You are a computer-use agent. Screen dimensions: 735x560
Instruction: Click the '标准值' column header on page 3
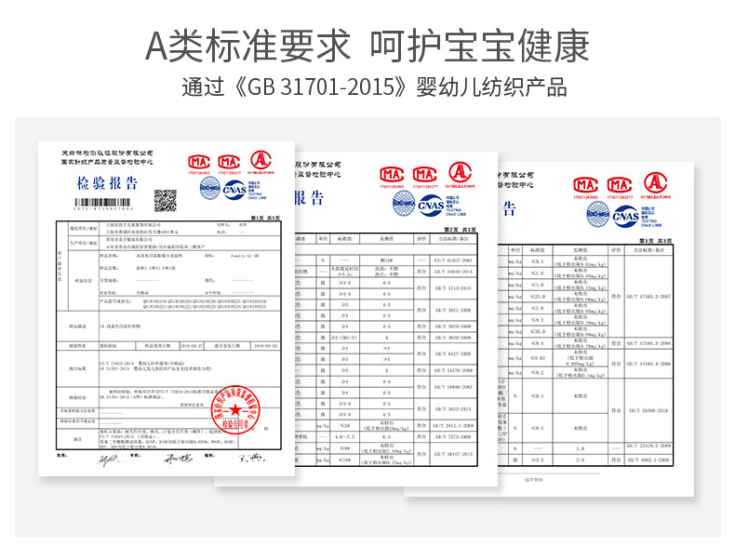coord(537,250)
